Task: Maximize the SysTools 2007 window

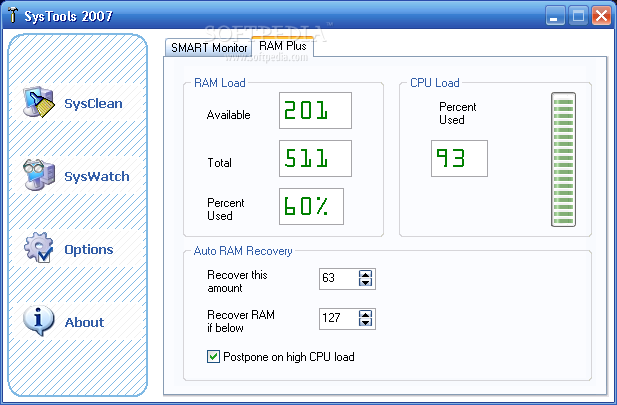Action: pyautogui.click(x=578, y=16)
